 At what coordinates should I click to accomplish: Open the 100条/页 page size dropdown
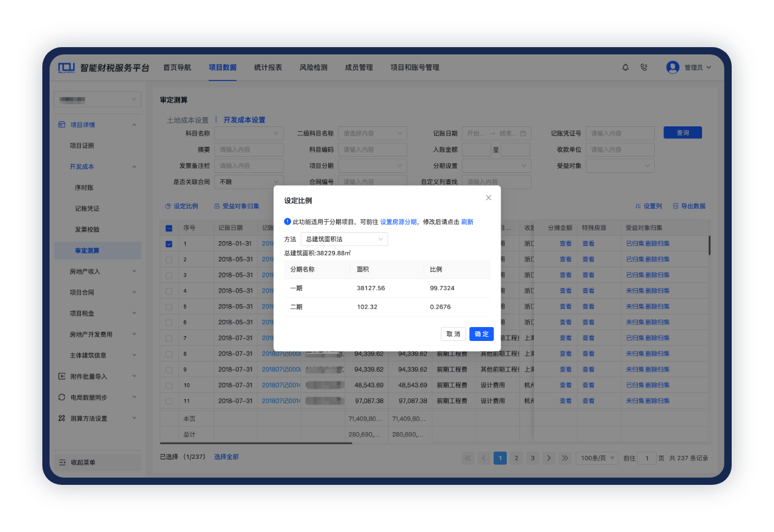pyautogui.click(x=596, y=458)
